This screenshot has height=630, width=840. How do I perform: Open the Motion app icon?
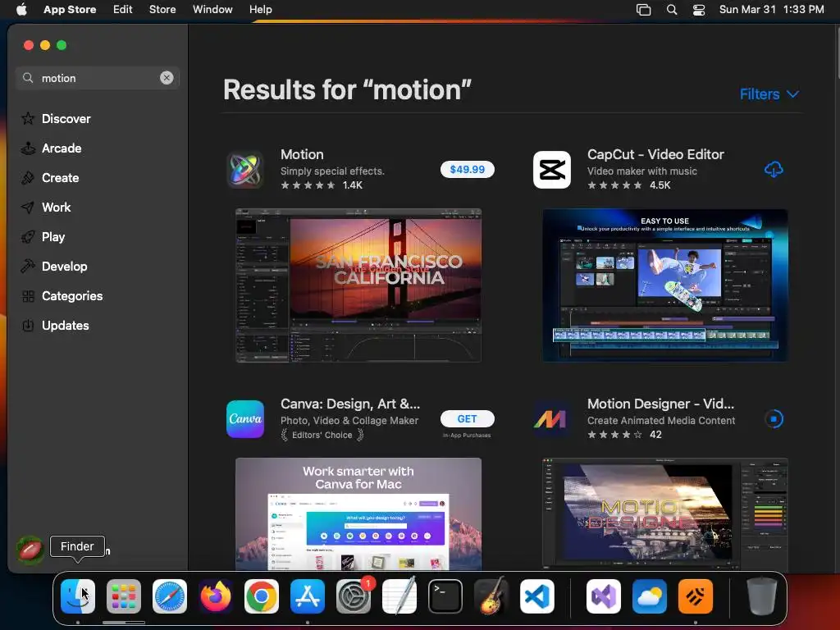click(x=244, y=170)
